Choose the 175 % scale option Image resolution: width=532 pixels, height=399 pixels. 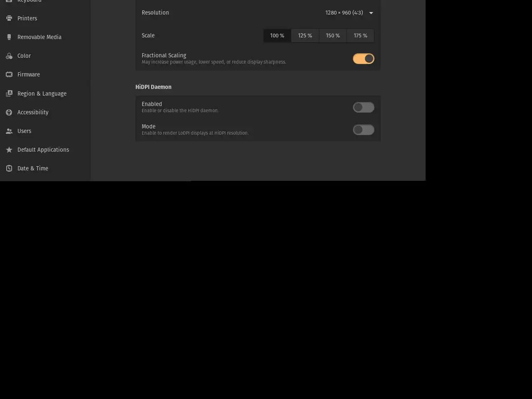[x=360, y=36]
